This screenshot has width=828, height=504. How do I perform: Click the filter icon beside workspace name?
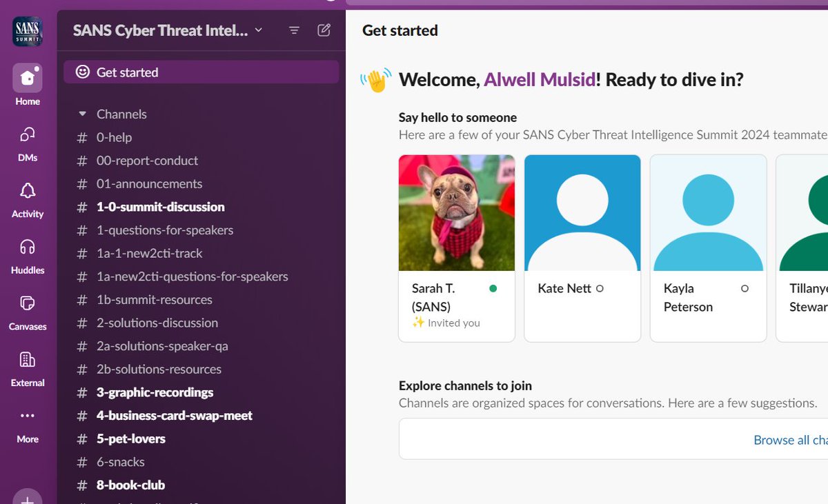[295, 30]
